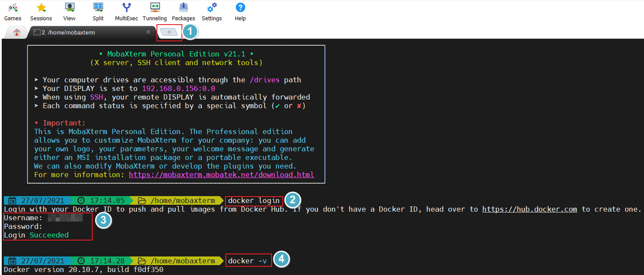The width and height of the screenshot is (644, 275).
Task: Click the folder icon in first prompt
Action: pos(142,201)
